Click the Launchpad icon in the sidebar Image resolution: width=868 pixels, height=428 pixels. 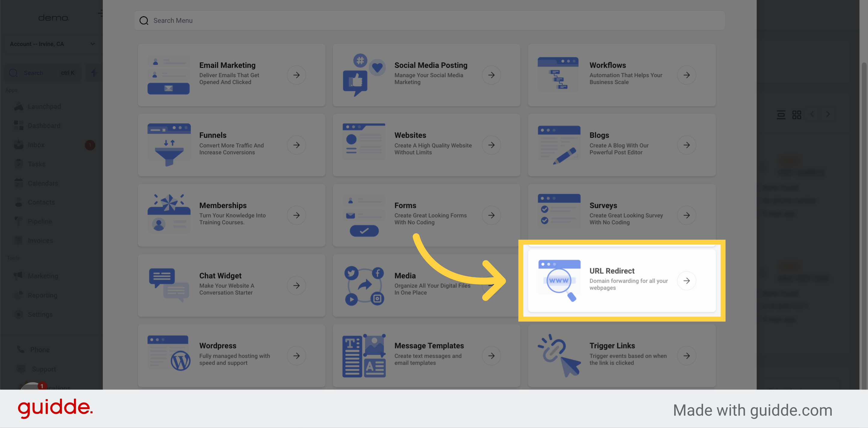tap(19, 106)
